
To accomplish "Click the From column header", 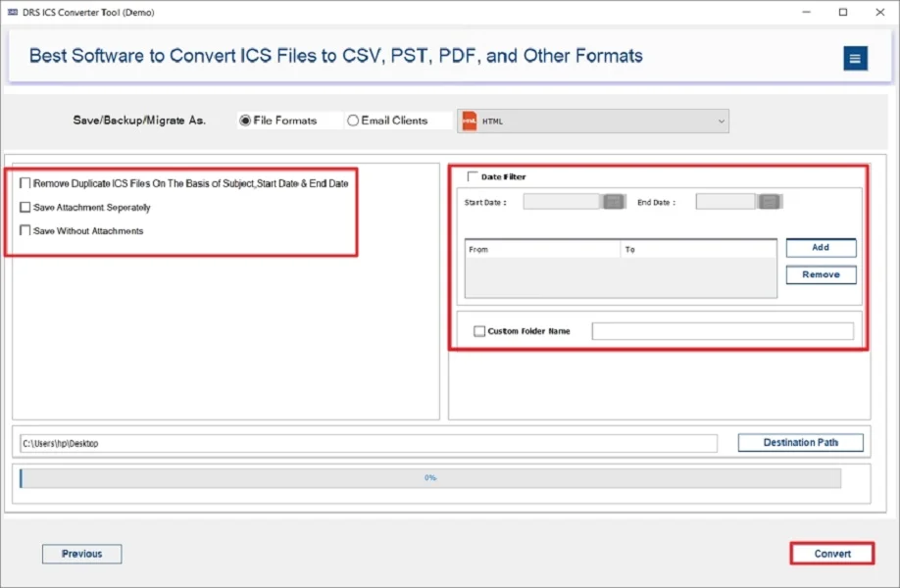I will tap(542, 249).
